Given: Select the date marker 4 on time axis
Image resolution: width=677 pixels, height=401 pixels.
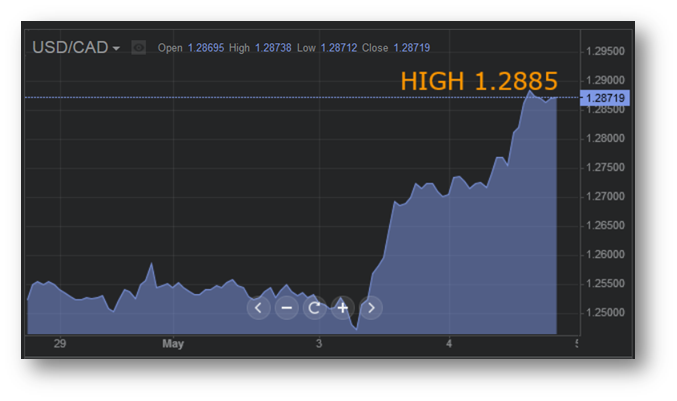Looking at the screenshot, I should 449,344.
